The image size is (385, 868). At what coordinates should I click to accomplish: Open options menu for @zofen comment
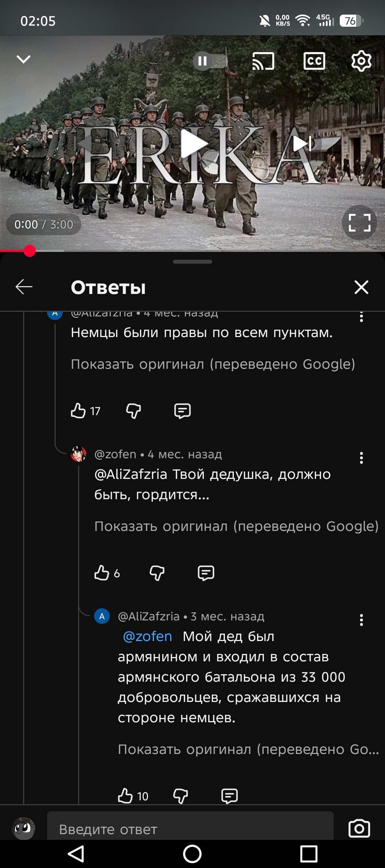[x=361, y=458]
